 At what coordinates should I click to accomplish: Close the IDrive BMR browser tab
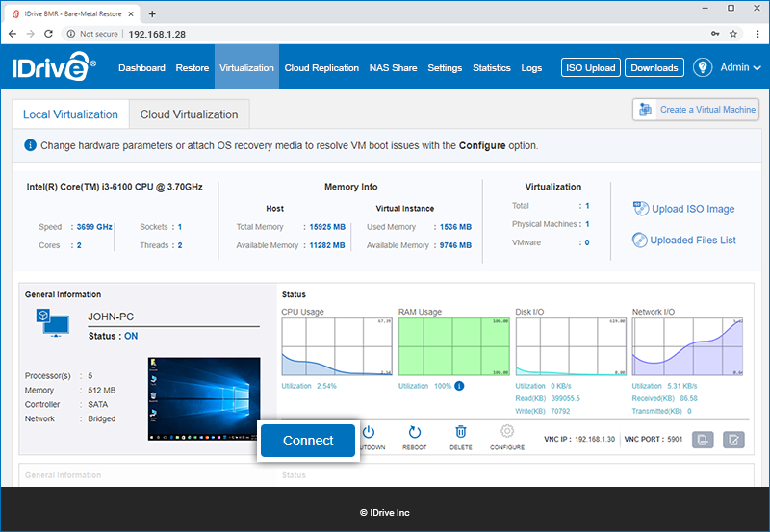[x=131, y=13]
